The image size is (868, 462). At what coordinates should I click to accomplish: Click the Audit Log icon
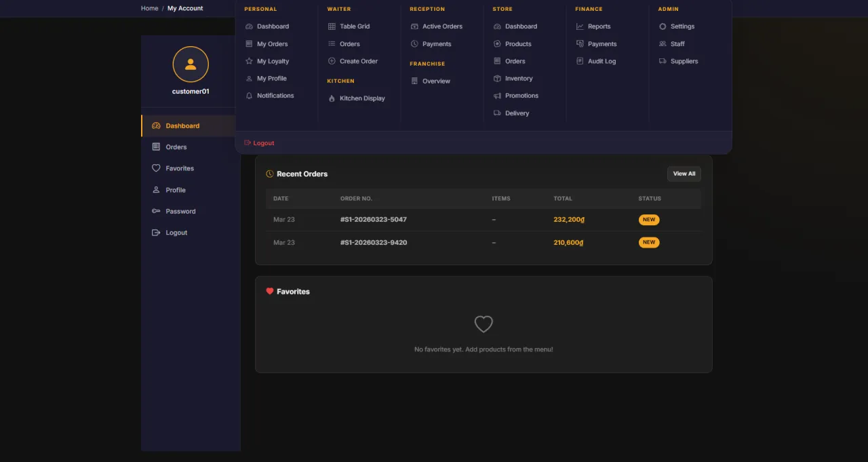(580, 61)
